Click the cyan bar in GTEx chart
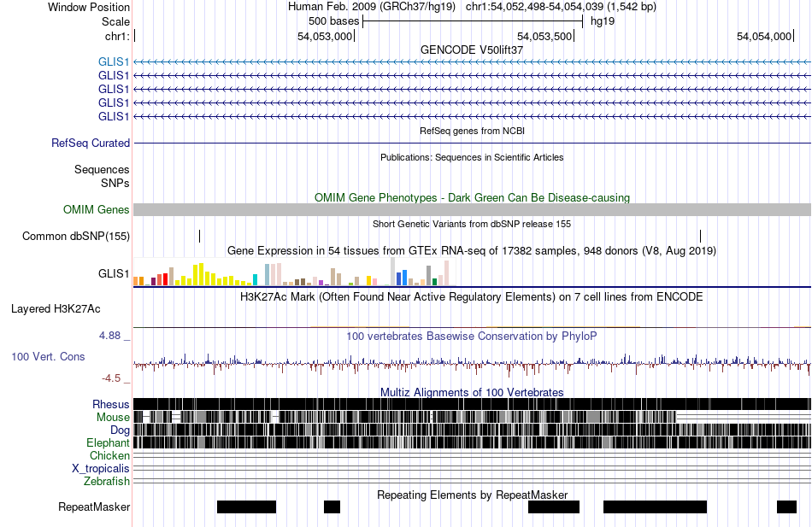 click(255, 279)
